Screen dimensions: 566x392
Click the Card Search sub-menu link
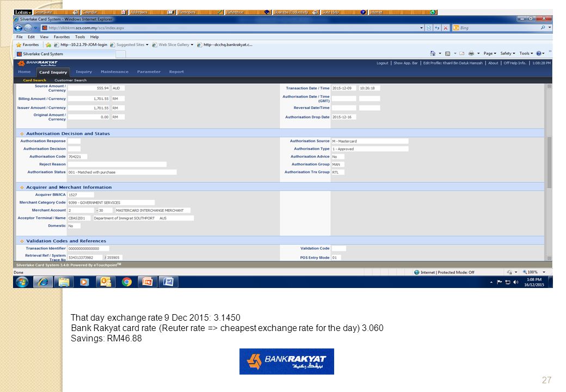click(35, 80)
